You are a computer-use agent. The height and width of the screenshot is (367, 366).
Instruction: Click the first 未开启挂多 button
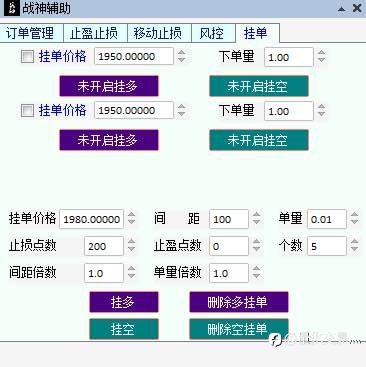(109, 86)
